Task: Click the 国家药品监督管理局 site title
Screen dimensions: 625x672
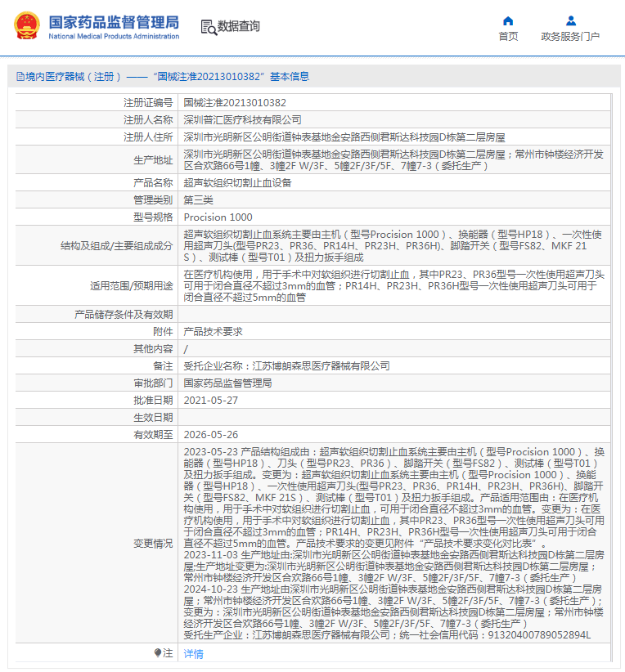Action: click(114, 22)
